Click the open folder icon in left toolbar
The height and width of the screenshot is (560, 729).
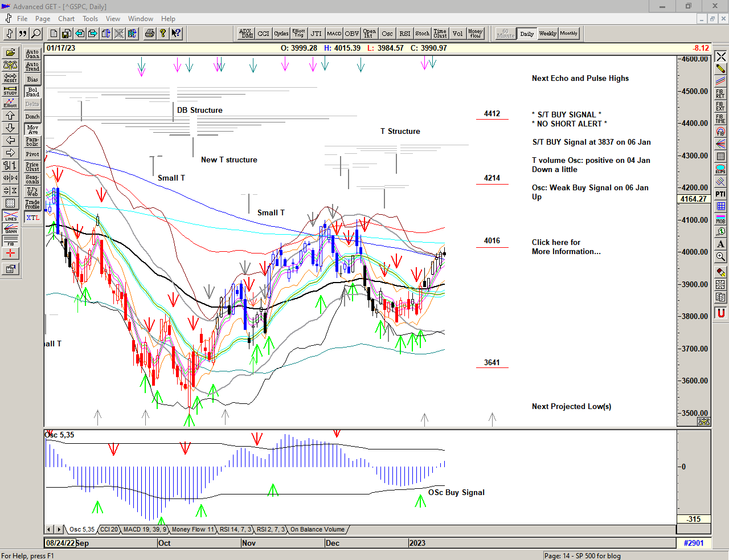click(10, 53)
